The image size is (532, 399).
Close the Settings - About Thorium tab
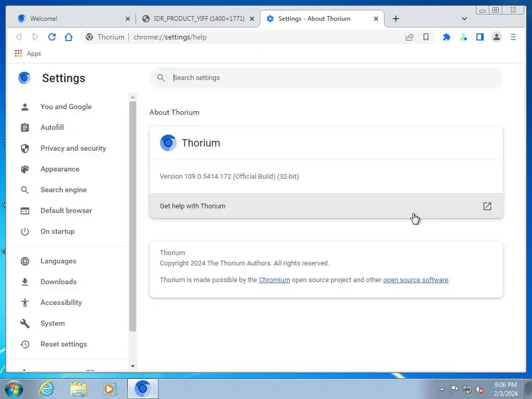pos(376,19)
